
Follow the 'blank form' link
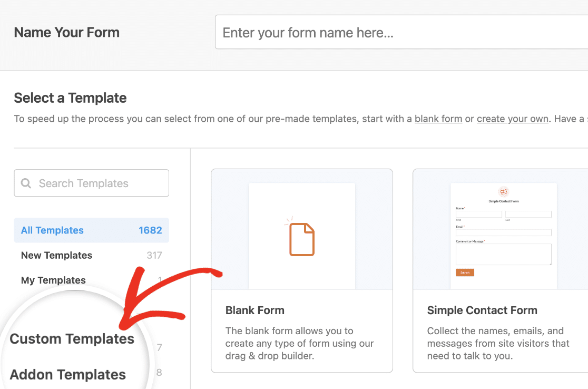[438, 119]
